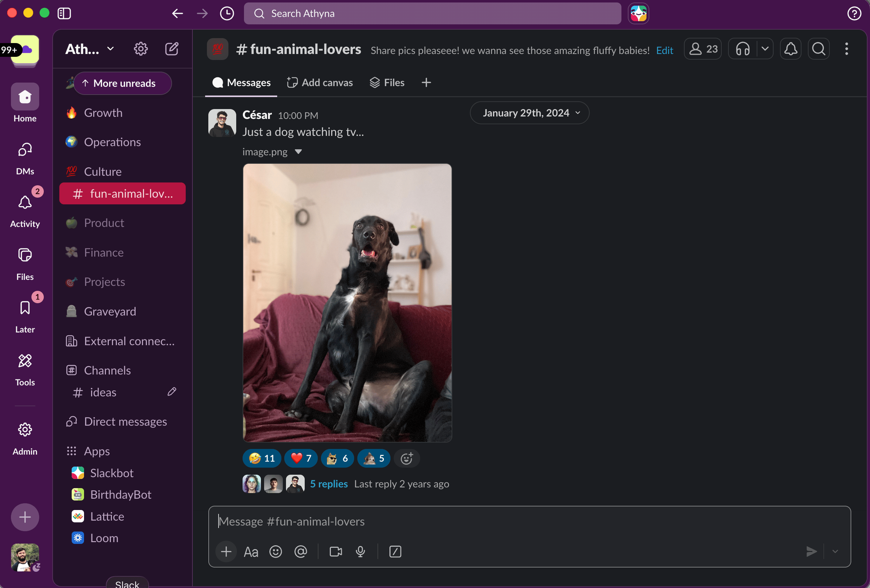
Task: Toggle text formatting Aa in composer
Action: coord(251,552)
